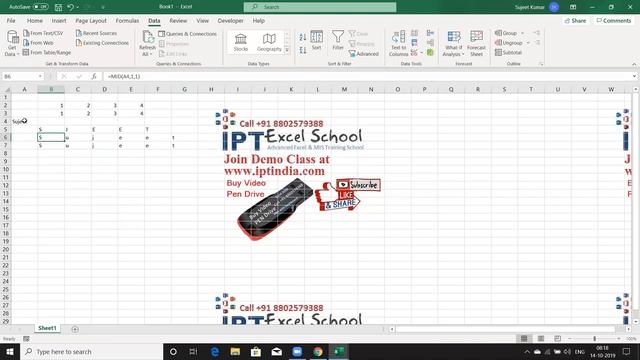Screen dimensions: 640x360
Task: Click the Subtotal button
Action: (x=509, y=53)
